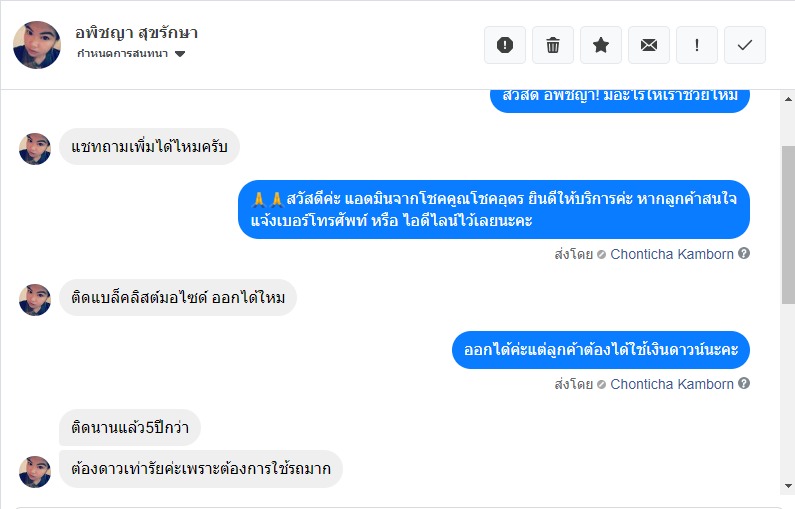Mark conversation unread with envelope icon
The width and height of the screenshot is (795, 509).
[649, 45]
